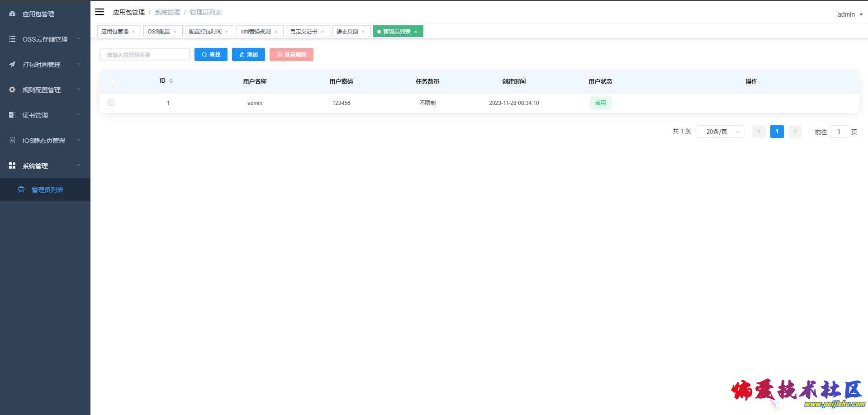Image resolution: width=868 pixels, height=415 pixels.
Task: Select all rows with header checkbox
Action: [112, 81]
